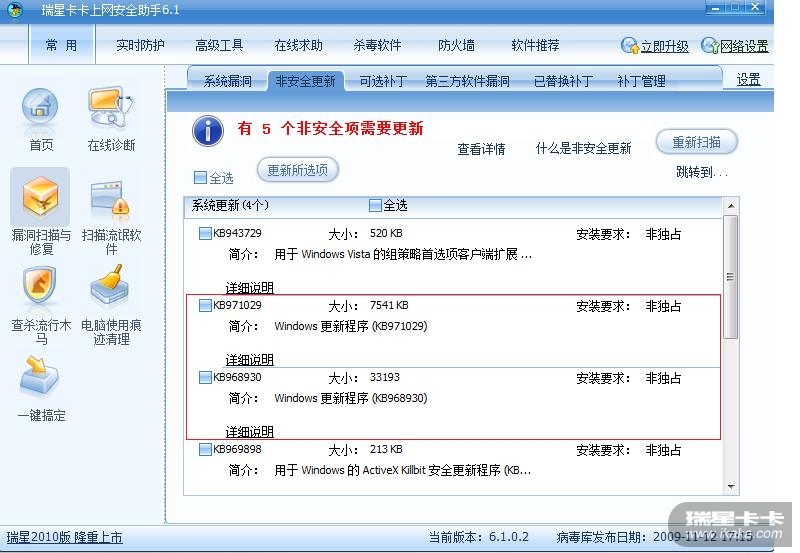Click the 7541 KB size value
Viewport: 800px width, 553px height.
(389, 305)
